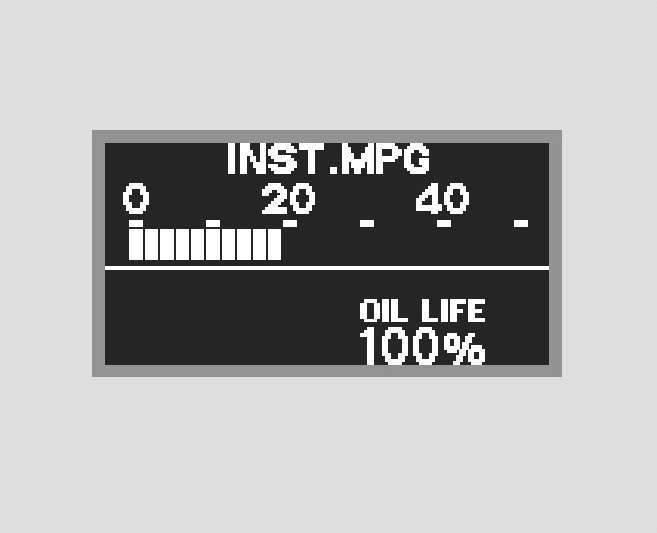Image resolution: width=657 pixels, height=533 pixels.
Task: Click the tick mark below 40
Action: click(444, 223)
